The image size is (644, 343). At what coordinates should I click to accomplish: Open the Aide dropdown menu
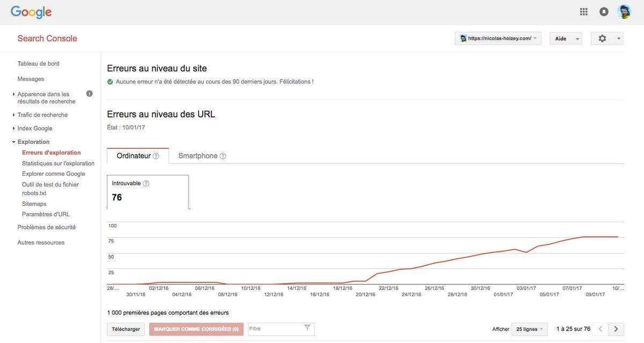click(x=565, y=39)
